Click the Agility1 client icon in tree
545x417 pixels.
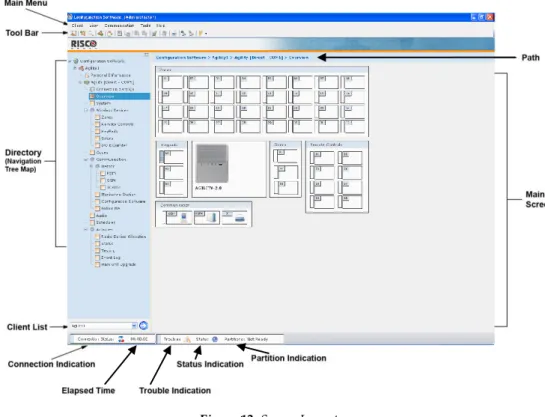[81, 68]
